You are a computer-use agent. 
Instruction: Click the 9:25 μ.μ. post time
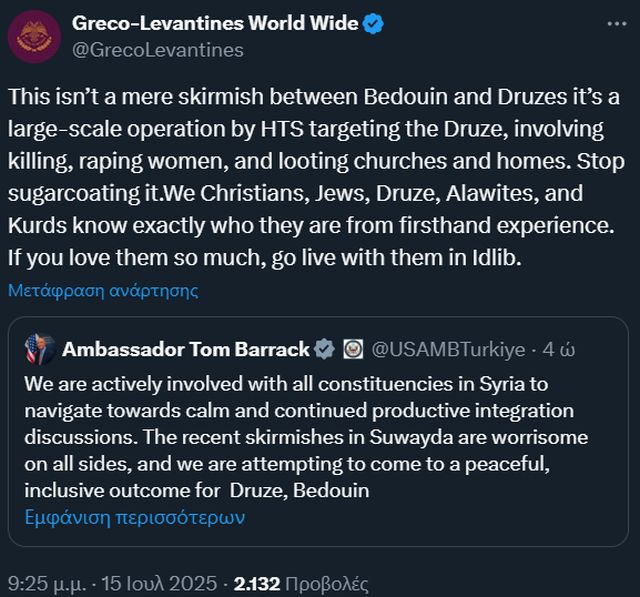[46, 582]
